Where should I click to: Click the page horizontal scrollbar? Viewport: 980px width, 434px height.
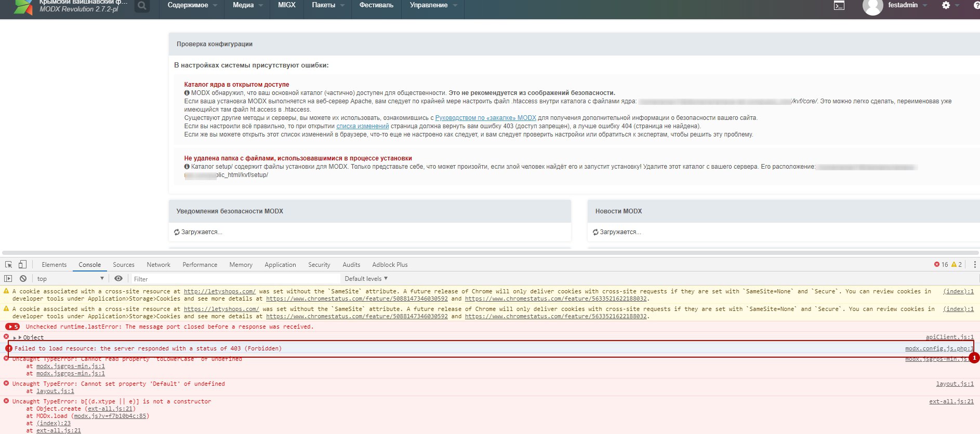[x=489, y=253]
